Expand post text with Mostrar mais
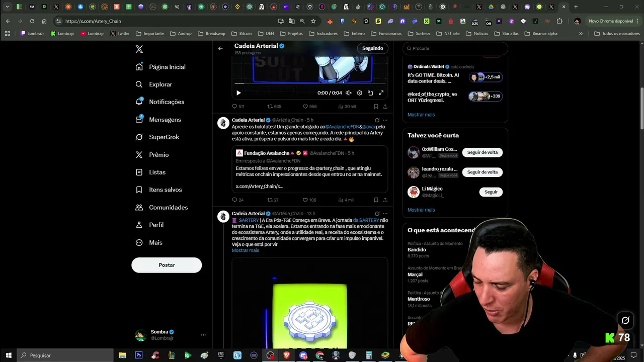This screenshot has width=644, height=362. pos(246,250)
